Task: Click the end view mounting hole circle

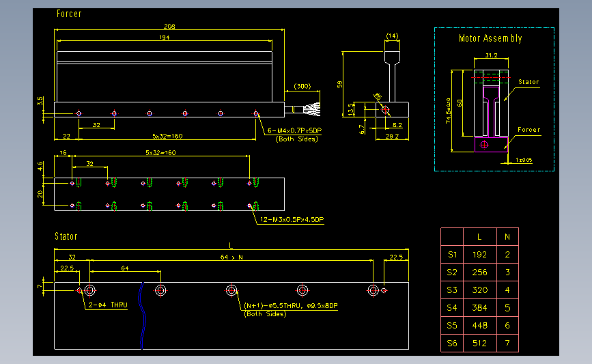Action: click(385, 110)
